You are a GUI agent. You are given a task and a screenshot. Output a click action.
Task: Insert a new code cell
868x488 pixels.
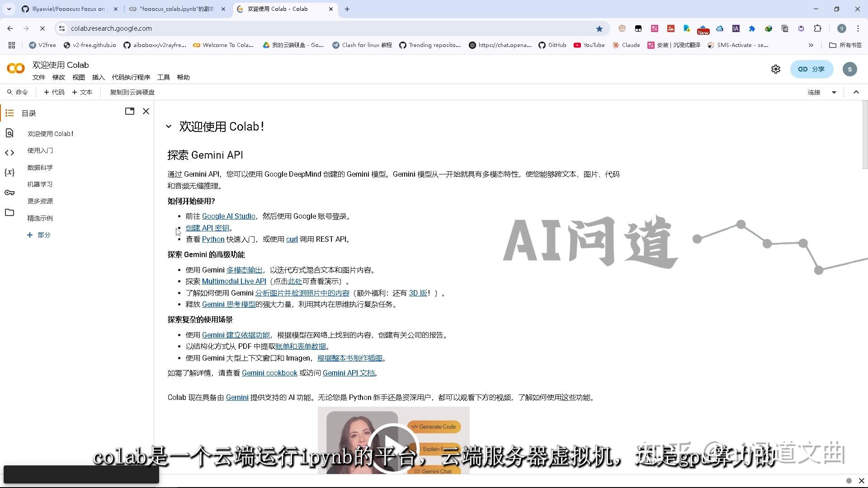[x=54, y=92]
